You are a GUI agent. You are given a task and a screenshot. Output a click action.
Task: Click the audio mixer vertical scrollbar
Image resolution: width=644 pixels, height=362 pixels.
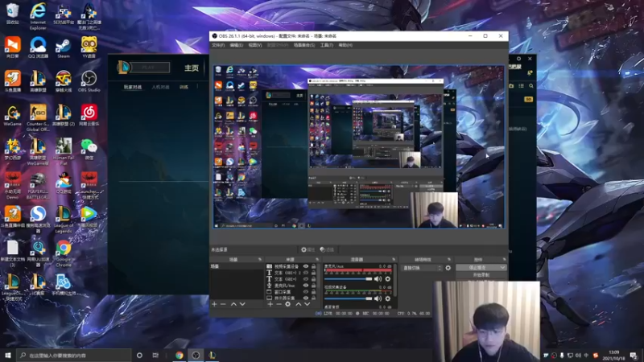(395, 280)
